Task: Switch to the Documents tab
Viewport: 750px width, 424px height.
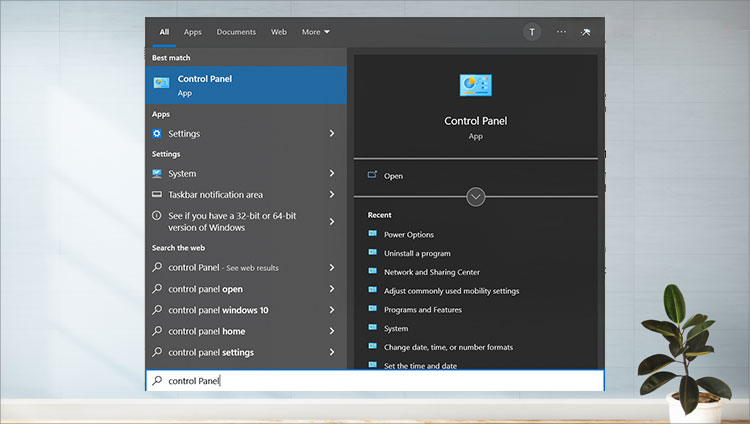Action: [236, 32]
